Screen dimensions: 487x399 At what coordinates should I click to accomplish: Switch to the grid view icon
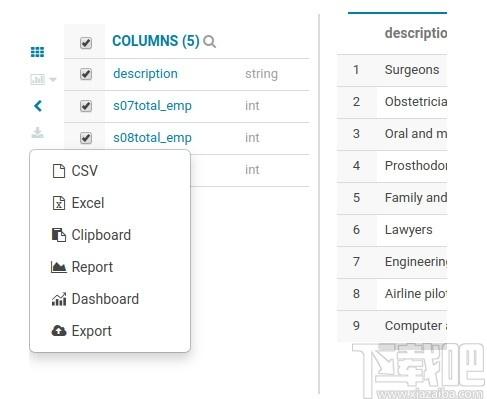[37, 52]
